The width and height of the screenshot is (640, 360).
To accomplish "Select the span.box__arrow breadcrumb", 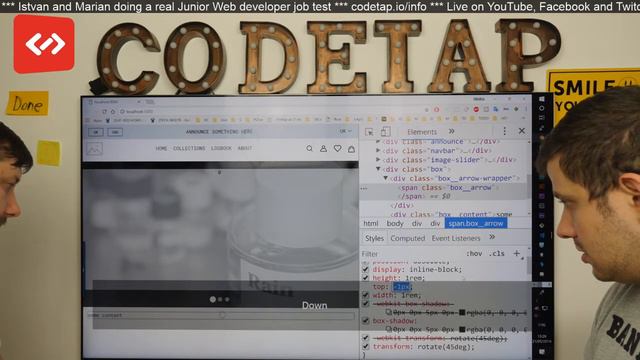I will 476,224.
